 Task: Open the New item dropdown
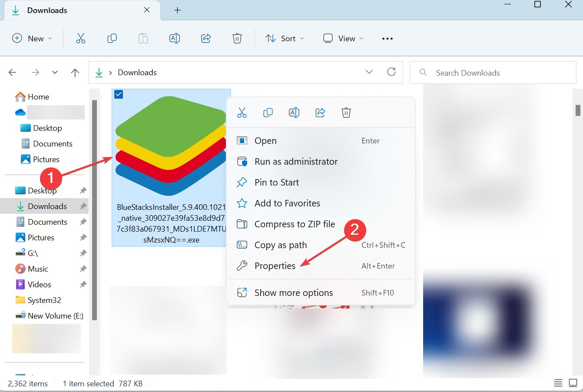tap(32, 38)
